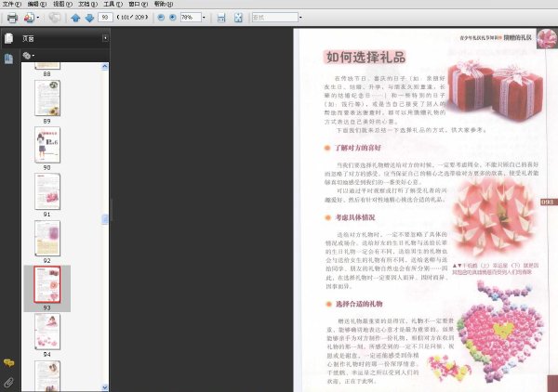Select page 94 thumbnail
Image resolution: width=558 pixels, height=392 pixels.
tap(47, 332)
